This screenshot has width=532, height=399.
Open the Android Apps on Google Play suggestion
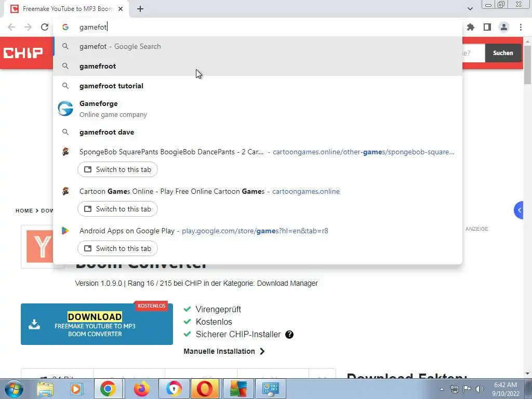(x=258, y=231)
